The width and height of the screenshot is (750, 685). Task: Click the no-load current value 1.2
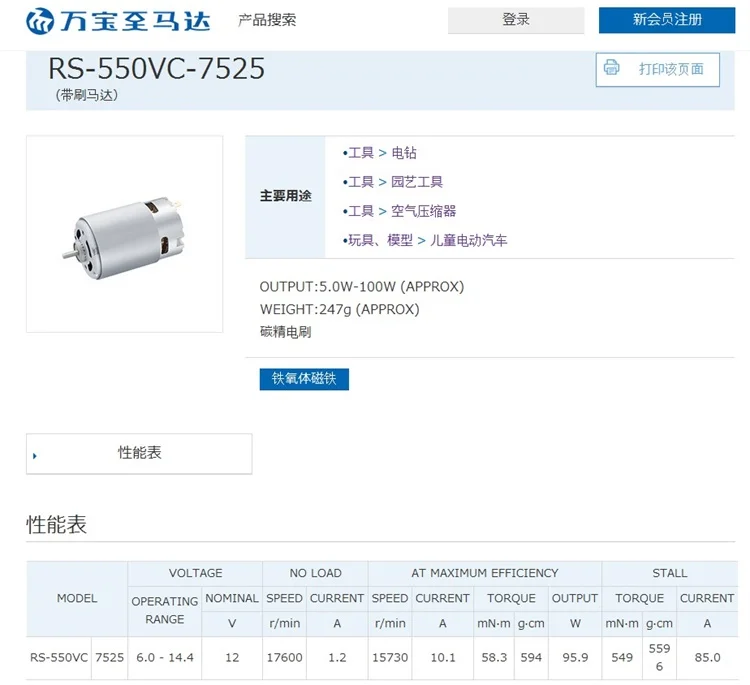point(337,658)
